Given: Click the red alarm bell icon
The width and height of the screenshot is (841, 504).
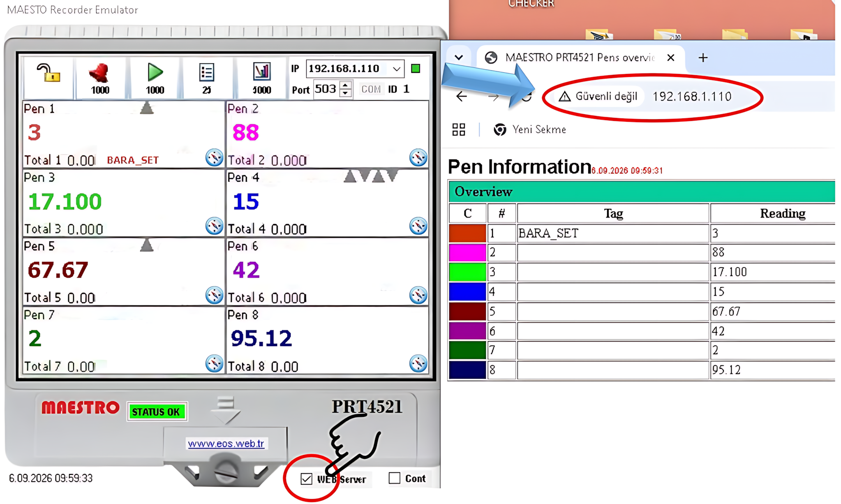Looking at the screenshot, I should coord(99,74).
